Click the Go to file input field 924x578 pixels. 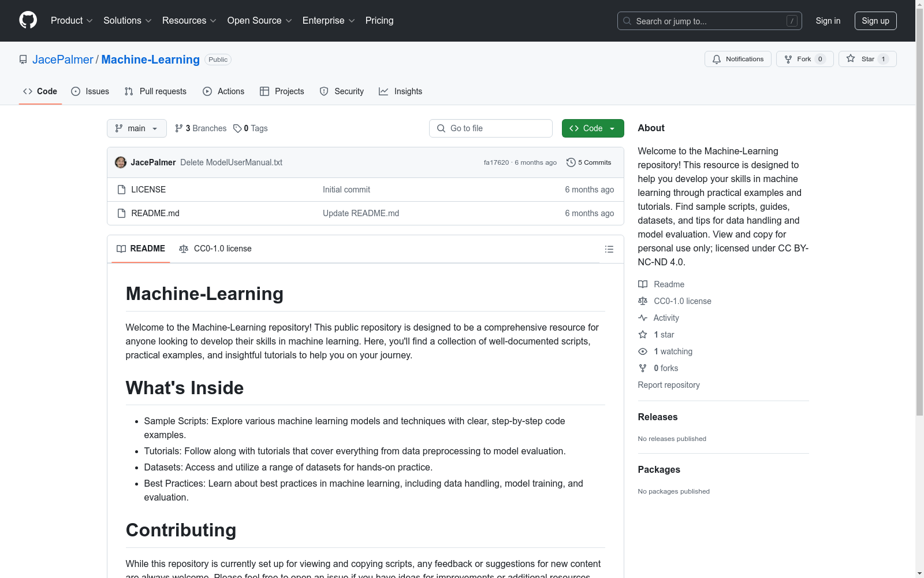(491, 128)
